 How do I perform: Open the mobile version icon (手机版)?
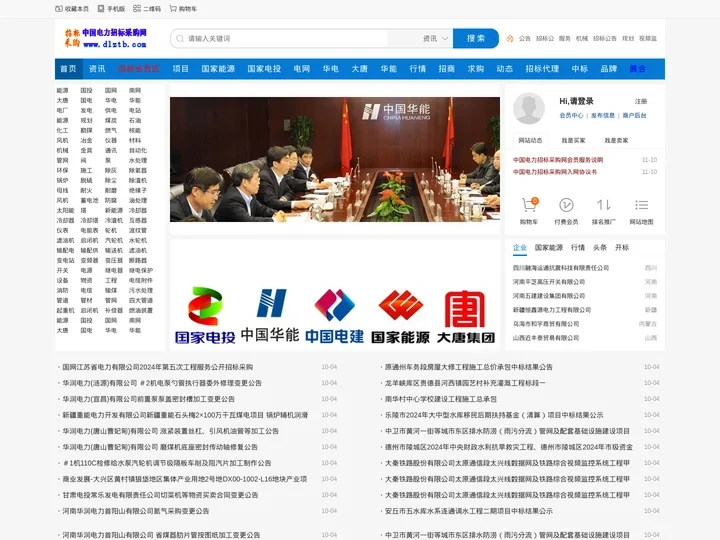pyautogui.click(x=101, y=9)
